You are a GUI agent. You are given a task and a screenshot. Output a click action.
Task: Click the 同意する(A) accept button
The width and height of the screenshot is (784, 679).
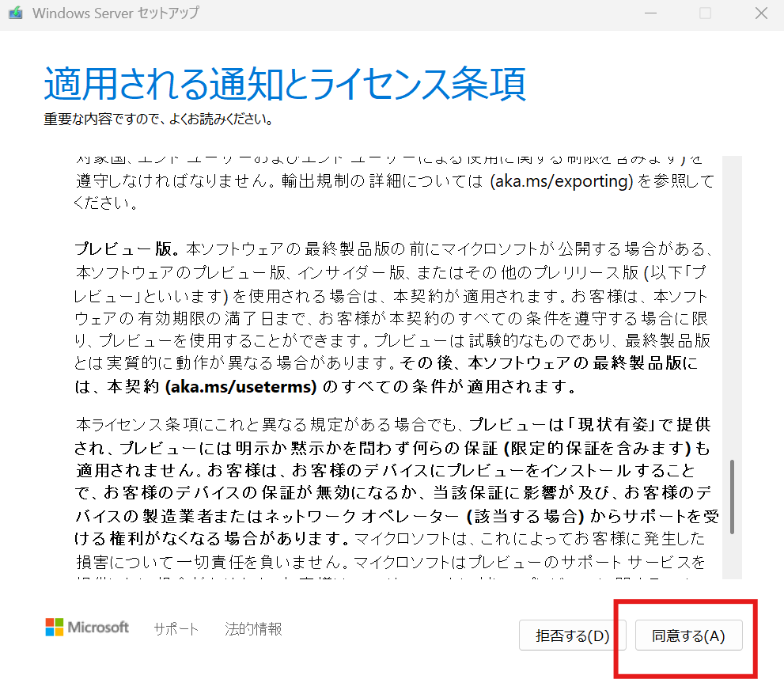click(x=688, y=635)
